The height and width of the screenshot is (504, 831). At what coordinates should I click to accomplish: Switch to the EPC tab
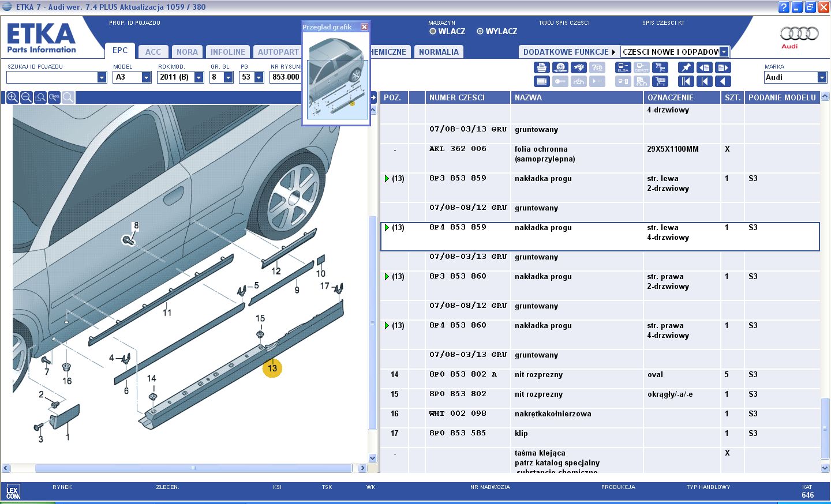point(120,51)
